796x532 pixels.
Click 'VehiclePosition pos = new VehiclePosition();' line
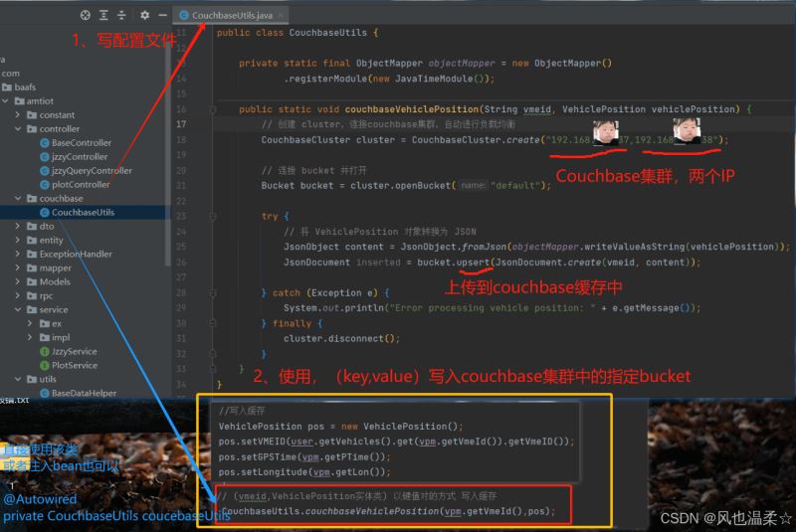coord(340,427)
